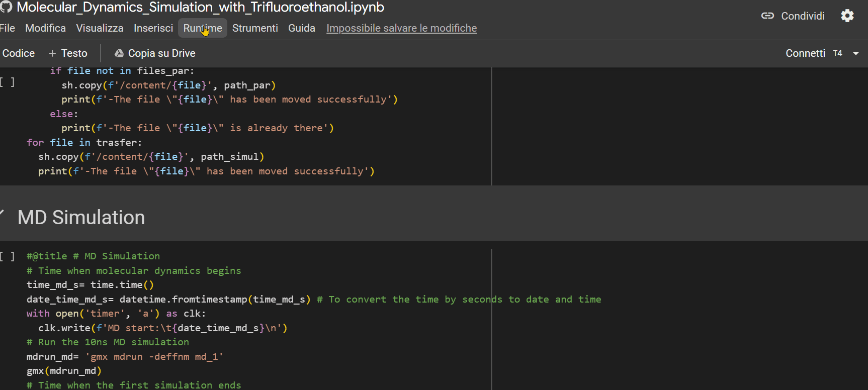
Task: Open the Inserisci menu
Action: coord(153,28)
